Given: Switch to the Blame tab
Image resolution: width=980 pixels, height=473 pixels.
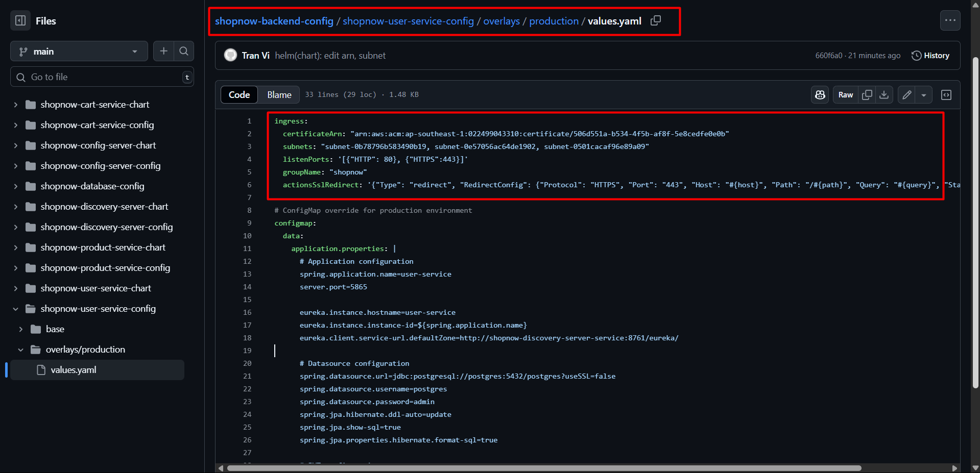Looking at the screenshot, I should tap(279, 95).
